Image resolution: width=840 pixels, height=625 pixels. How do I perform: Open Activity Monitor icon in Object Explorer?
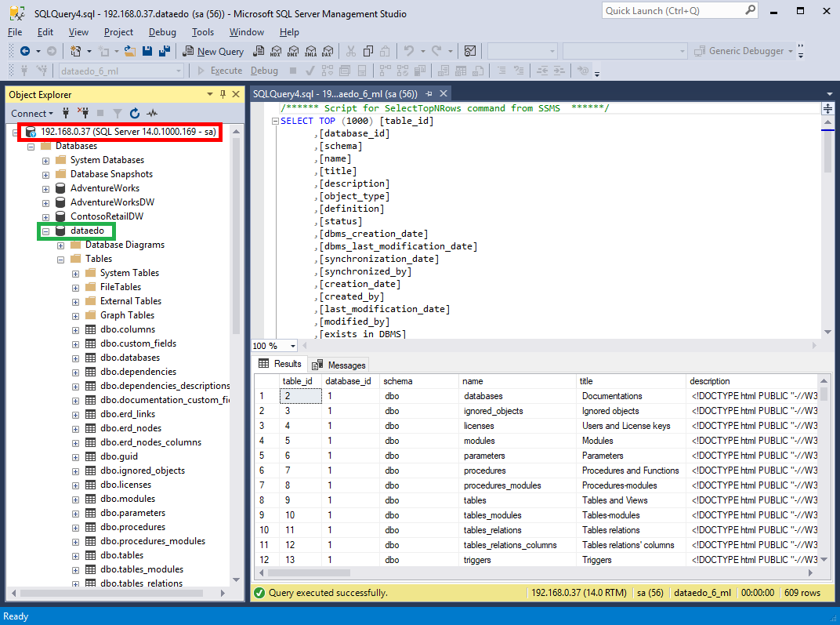pyautogui.click(x=152, y=113)
